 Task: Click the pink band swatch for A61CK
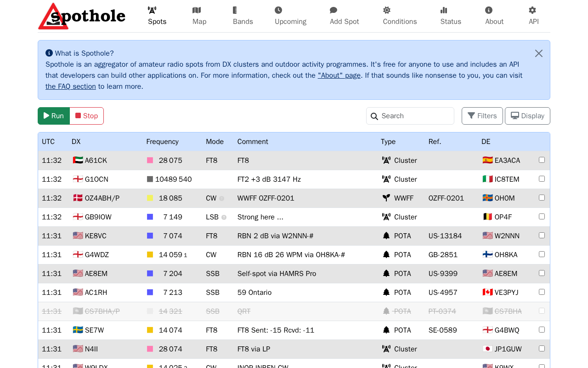click(150, 161)
